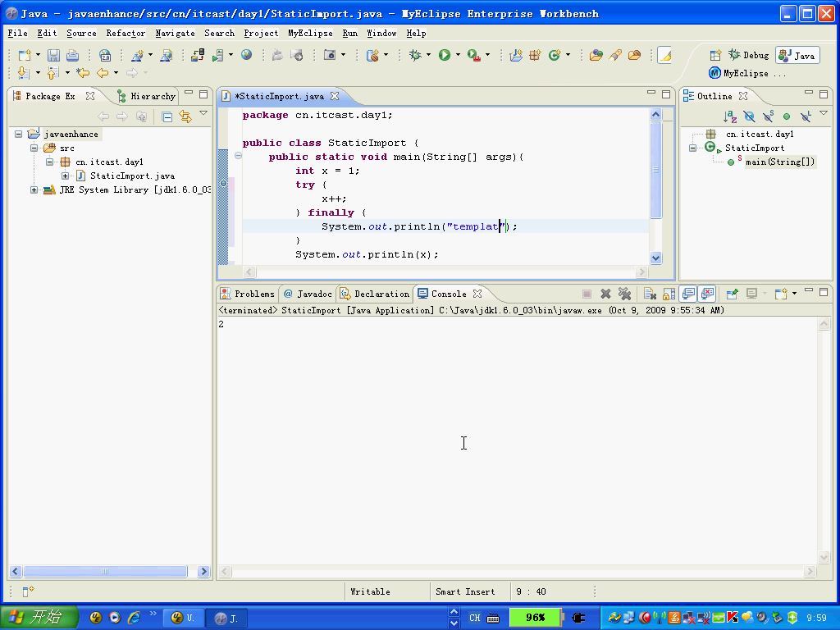Viewport: 840px width, 630px height.
Task: Click the Clear Console icon
Action: pyautogui.click(x=648, y=294)
